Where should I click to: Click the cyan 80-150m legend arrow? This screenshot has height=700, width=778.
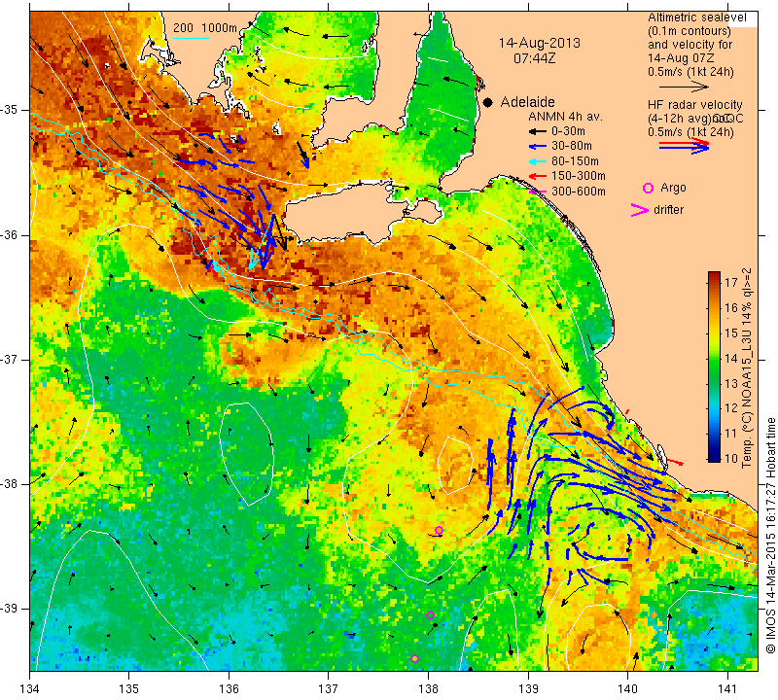click(x=537, y=161)
